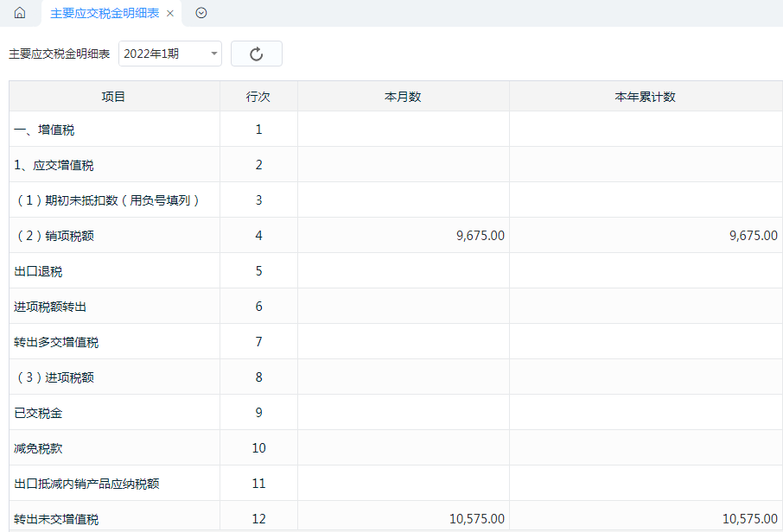Switch to the 主要应交税金明细表 tab
Screen dimensions: 783x532
(105, 14)
